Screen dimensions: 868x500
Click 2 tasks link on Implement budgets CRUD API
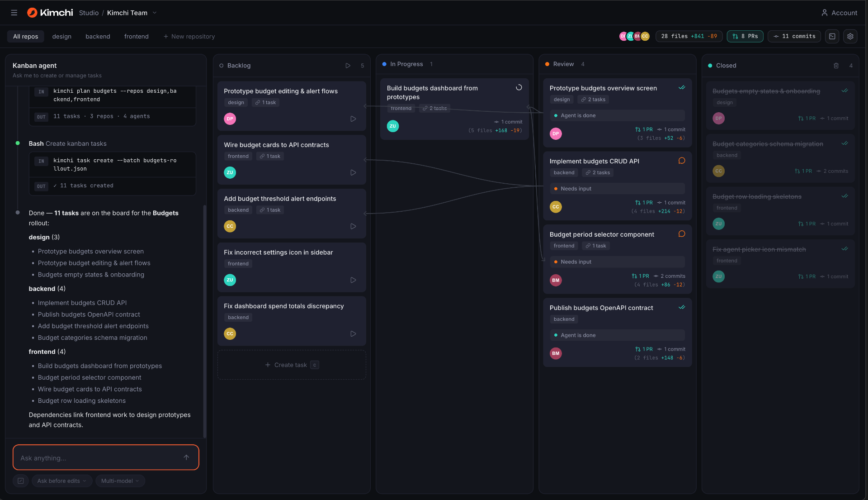pyautogui.click(x=598, y=172)
